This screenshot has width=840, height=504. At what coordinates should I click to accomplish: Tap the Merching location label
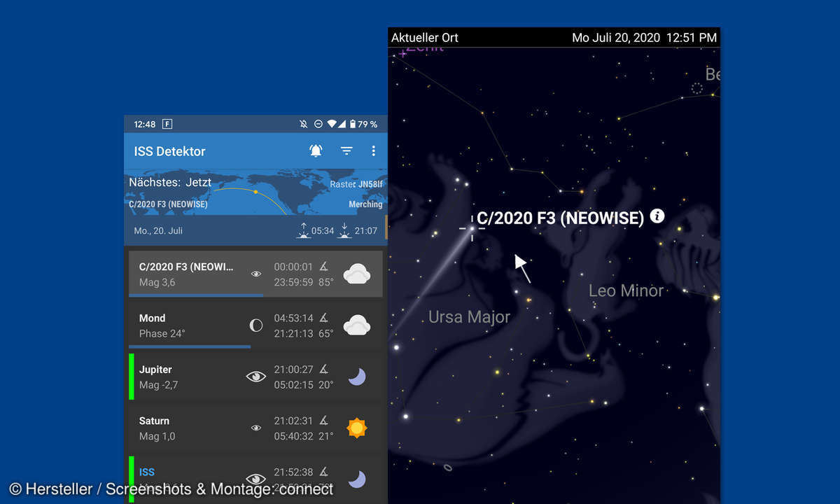tap(365, 204)
